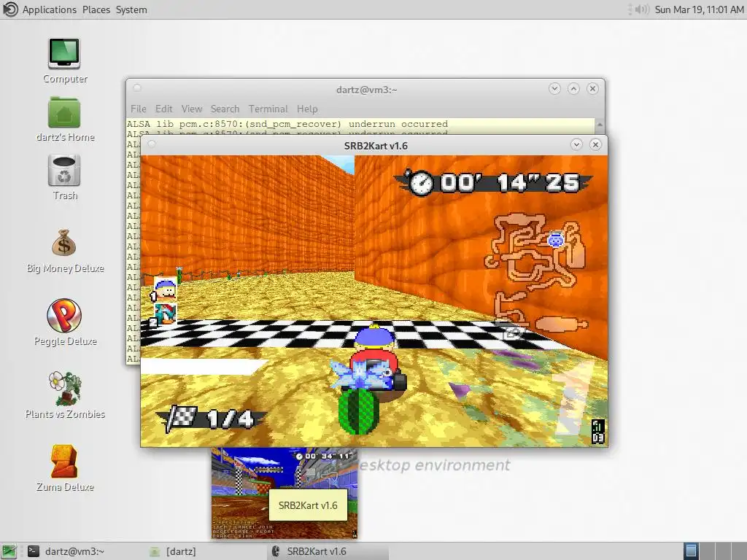747x560 pixels.
Task: Click the MATE logo icon in top panel
Action: pos(10,9)
